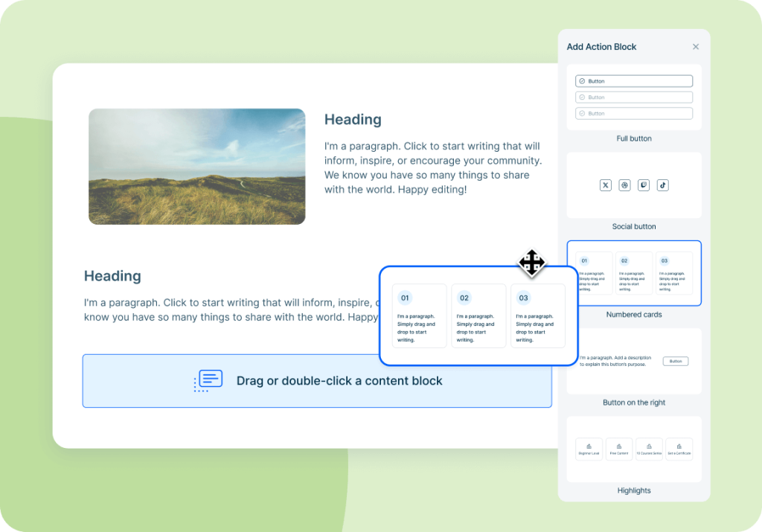
Task: Click the X (Twitter) social icon
Action: (x=605, y=185)
